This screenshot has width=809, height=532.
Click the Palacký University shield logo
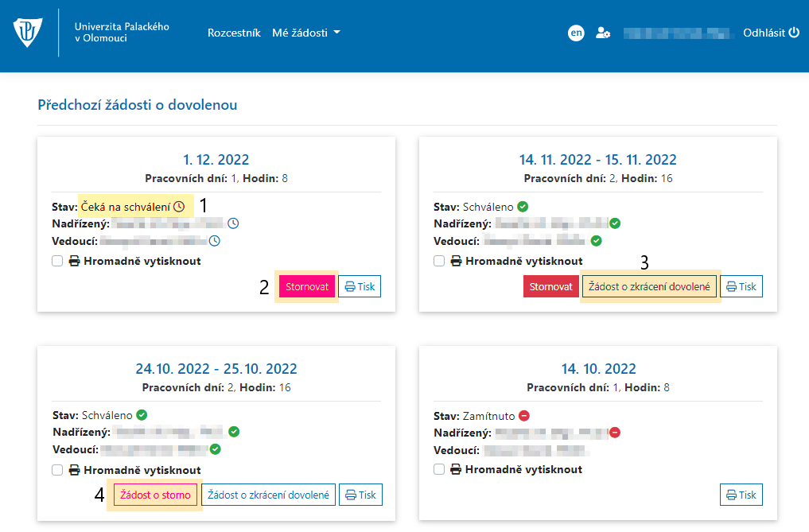pyautogui.click(x=27, y=32)
